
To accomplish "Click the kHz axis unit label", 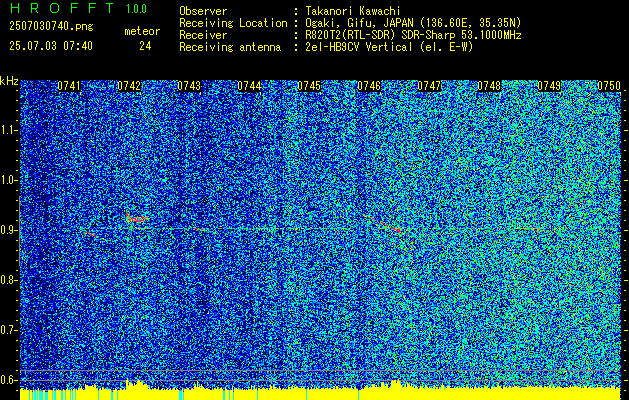I will pos(9,81).
